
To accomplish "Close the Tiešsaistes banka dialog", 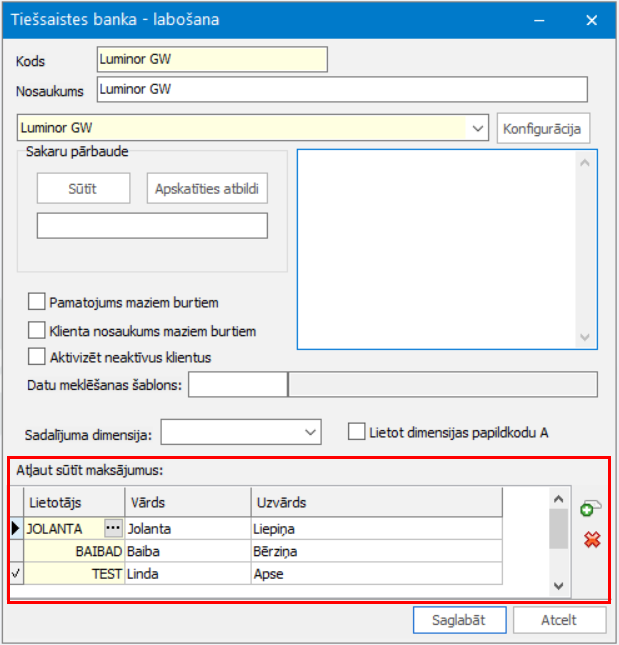I will click(x=591, y=20).
